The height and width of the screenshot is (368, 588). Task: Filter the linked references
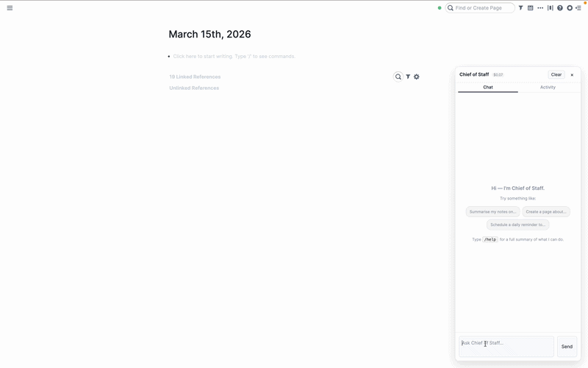[x=408, y=77]
